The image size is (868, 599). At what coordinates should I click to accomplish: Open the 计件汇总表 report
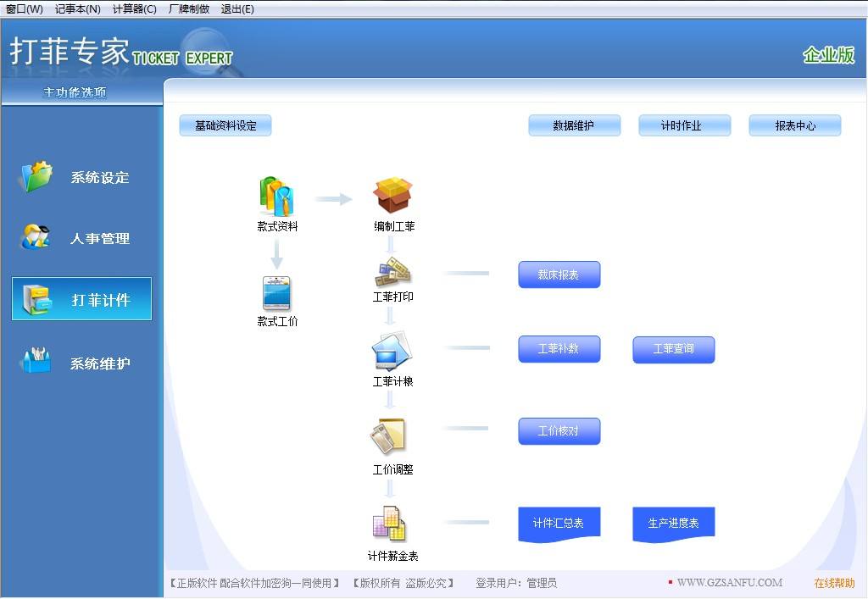(x=559, y=524)
